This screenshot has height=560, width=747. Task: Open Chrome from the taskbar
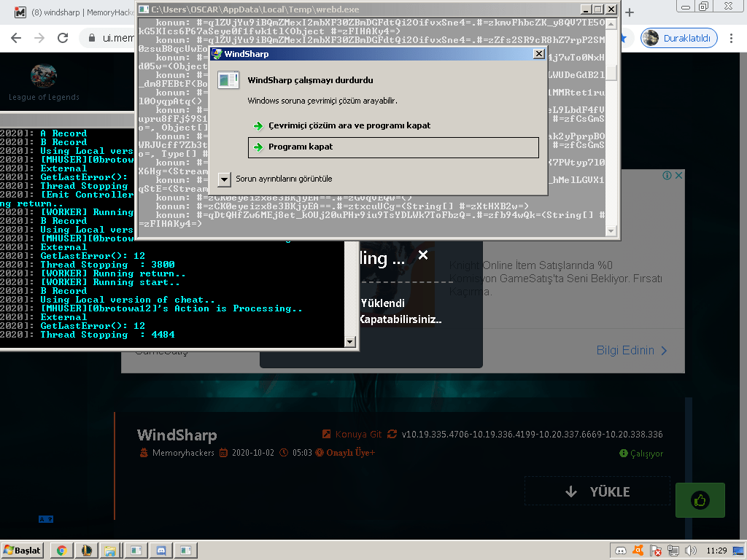point(61,551)
